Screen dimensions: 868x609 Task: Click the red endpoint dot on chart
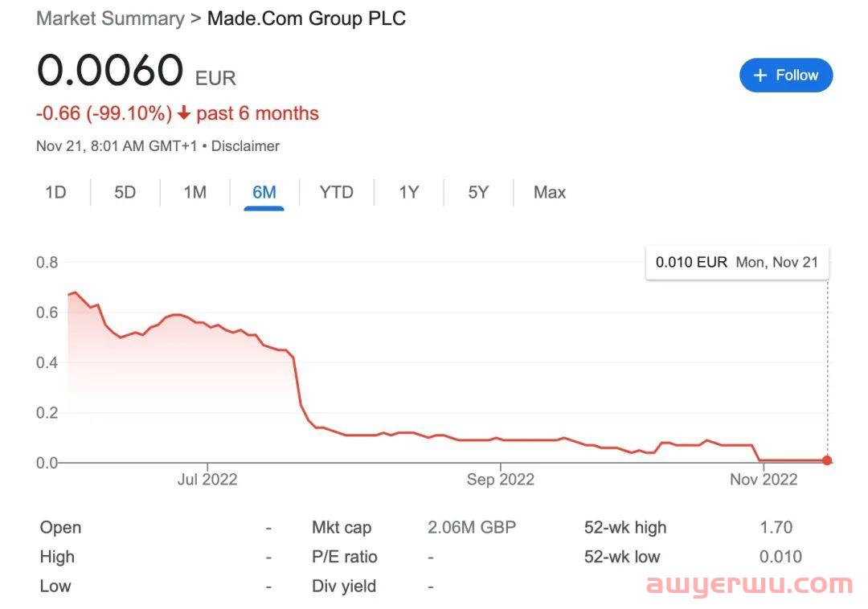coord(827,460)
